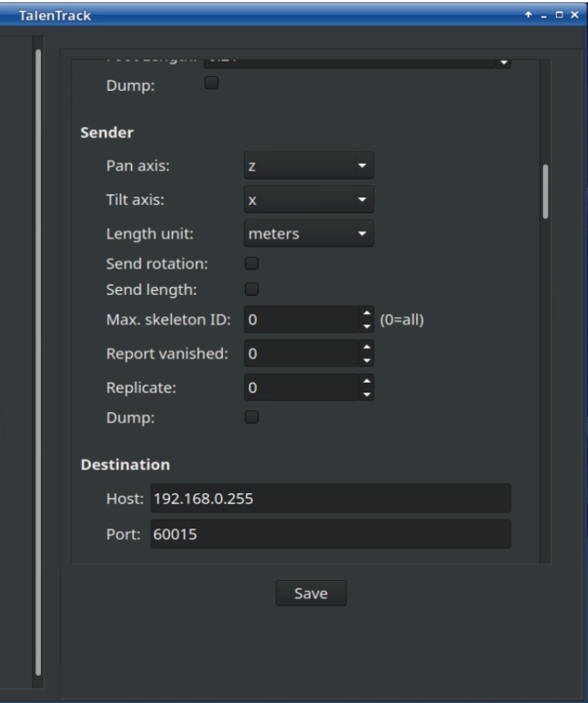The height and width of the screenshot is (703, 588).
Task: Open the Length unit dropdown set to meters
Action: [x=308, y=234]
